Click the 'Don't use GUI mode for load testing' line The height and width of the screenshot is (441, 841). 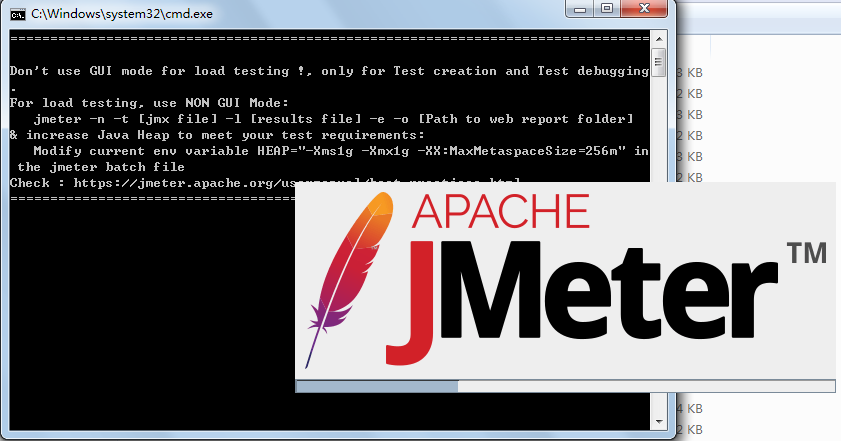click(329, 71)
